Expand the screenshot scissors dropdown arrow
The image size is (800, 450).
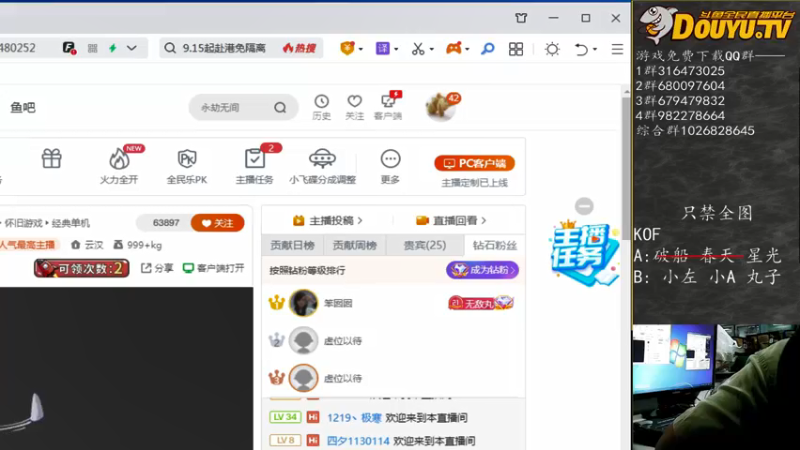point(431,49)
